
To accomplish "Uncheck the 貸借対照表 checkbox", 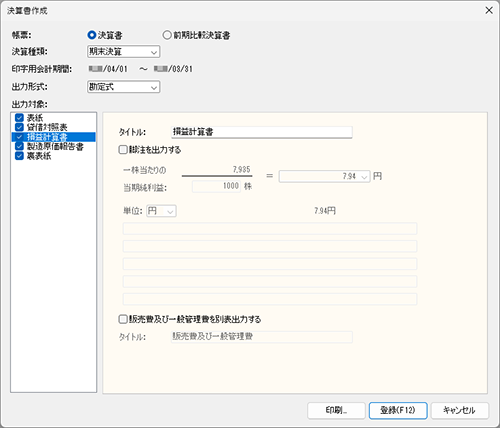I will (x=19, y=127).
